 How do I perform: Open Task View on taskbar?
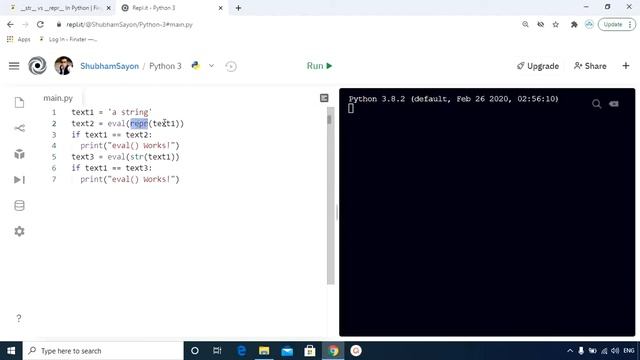pos(217,351)
